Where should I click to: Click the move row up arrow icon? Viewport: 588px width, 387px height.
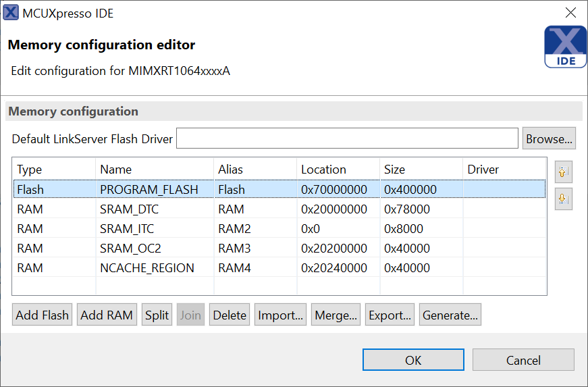[x=563, y=172]
